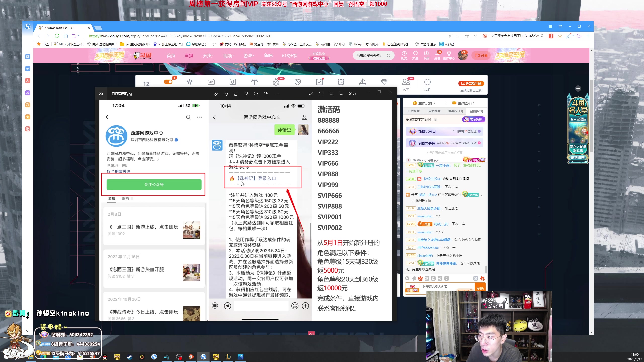The width and height of the screenshot is (644, 362).
Task: Open the 西游网 登录 bookmark
Action: [x=426, y=44]
